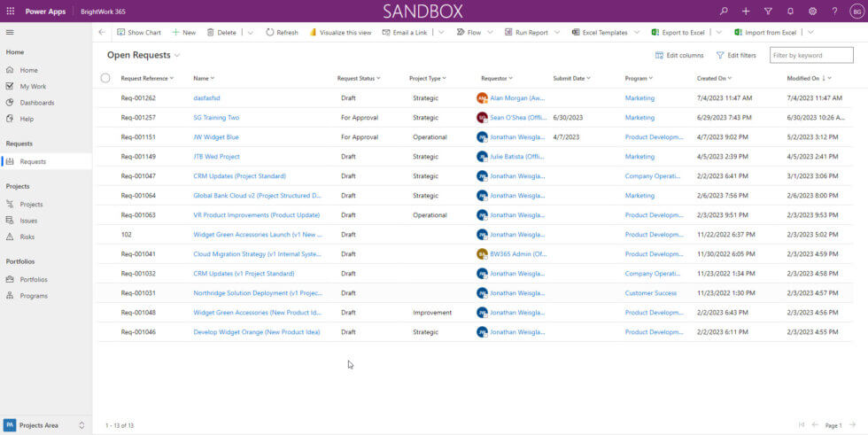Go back using the back arrow
The image size is (868, 435).
click(x=102, y=32)
